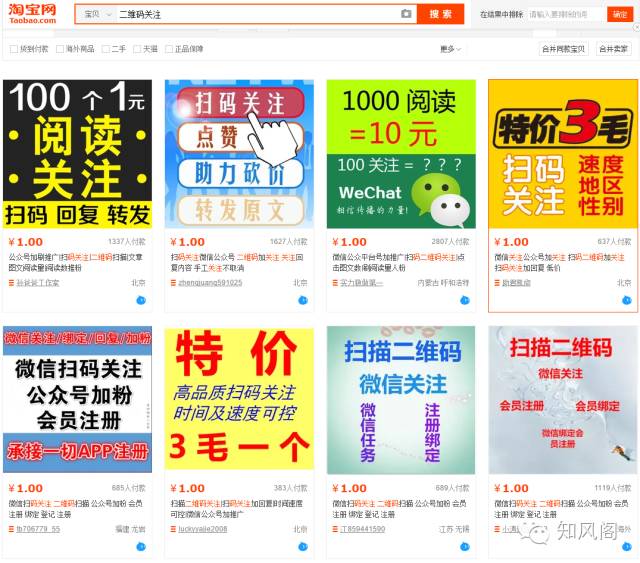Open the product title from the 689人付款 listing
The height and width of the screenshot is (563, 640).
400,509
